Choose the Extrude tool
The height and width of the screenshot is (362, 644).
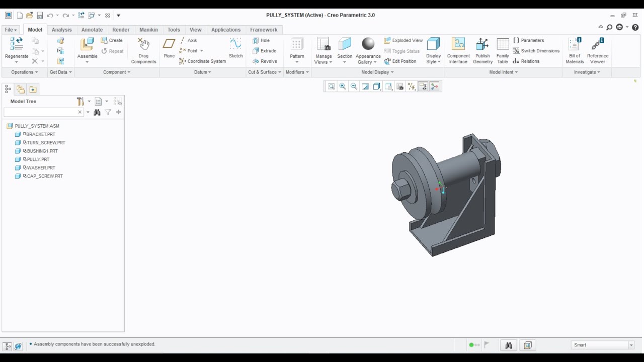[264, 51]
